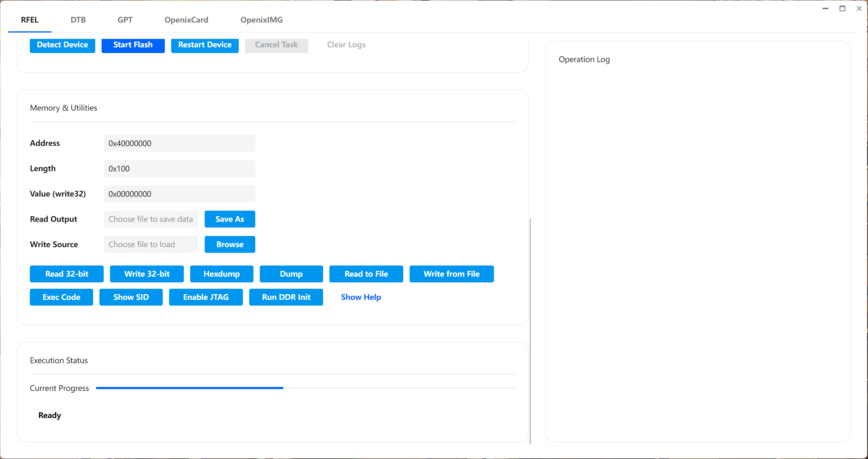
Task: Click the Write from File button
Action: point(451,274)
